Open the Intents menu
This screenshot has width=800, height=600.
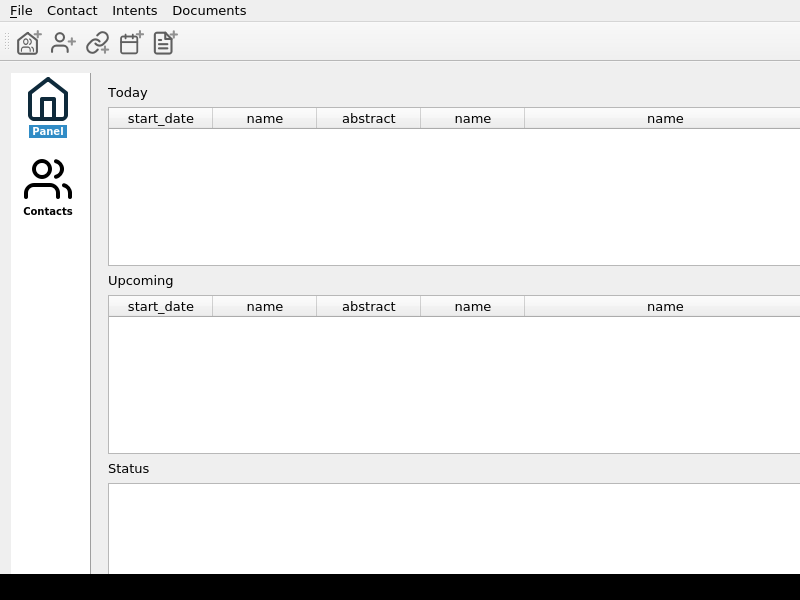(x=135, y=11)
